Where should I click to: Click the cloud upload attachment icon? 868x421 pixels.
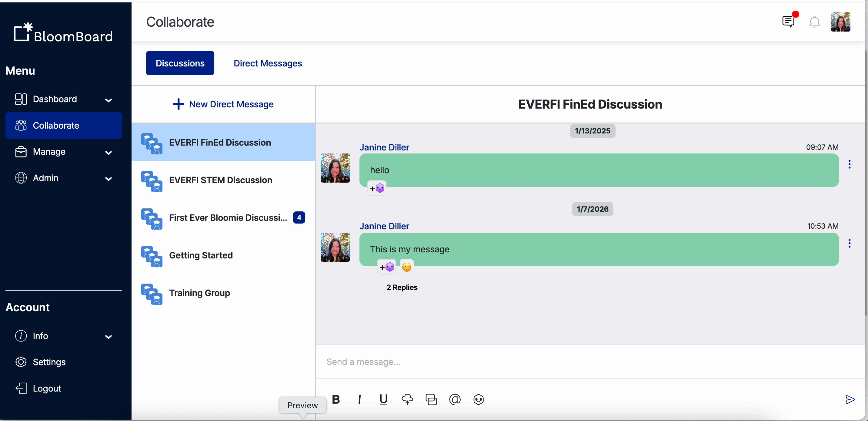click(x=407, y=399)
